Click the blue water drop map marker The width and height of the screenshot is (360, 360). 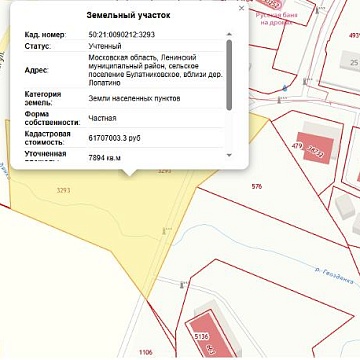click(x=285, y=88)
